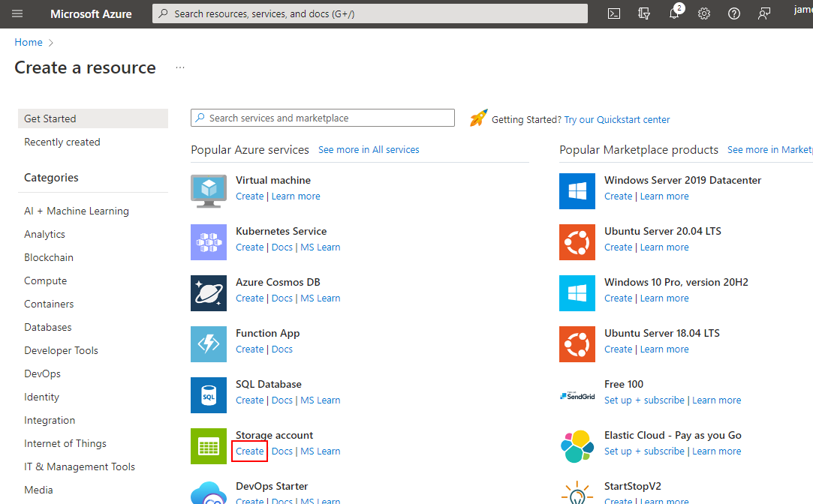This screenshot has height=504, width=813.
Task: Open Learn more for Ubuntu Server 20.04 LTS
Action: click(664, 247)
